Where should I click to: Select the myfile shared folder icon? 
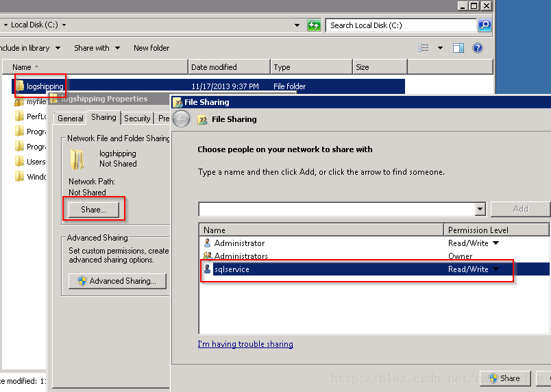[x=19, y=102]
